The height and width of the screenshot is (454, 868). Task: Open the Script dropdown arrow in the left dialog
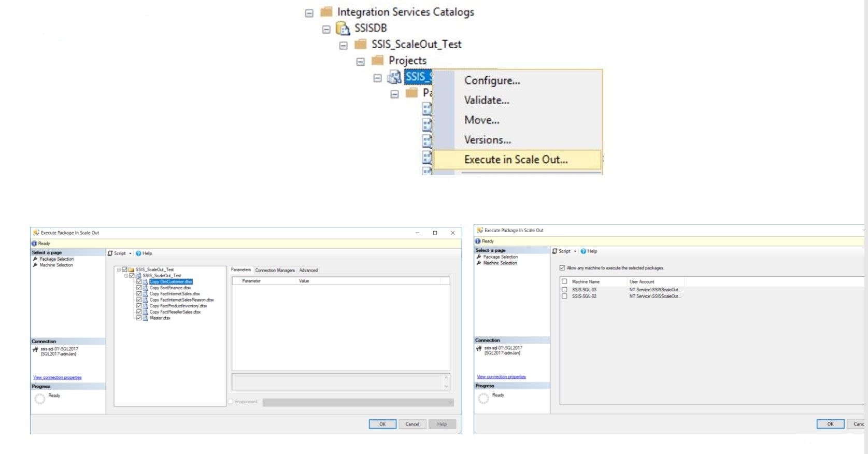coord(130,253)
